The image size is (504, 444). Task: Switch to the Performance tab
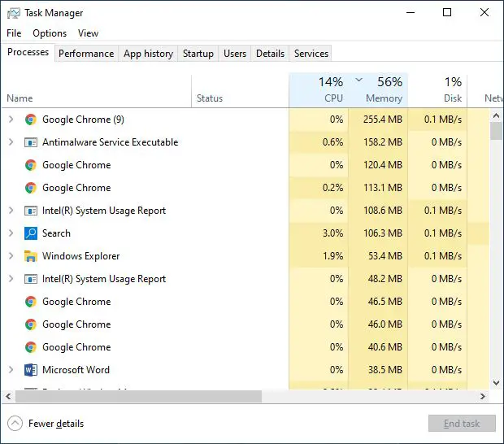tap(86, 54)
